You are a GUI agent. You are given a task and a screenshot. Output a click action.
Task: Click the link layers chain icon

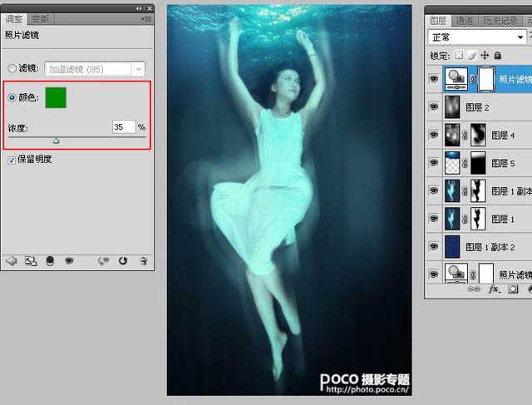click(474, 289)
